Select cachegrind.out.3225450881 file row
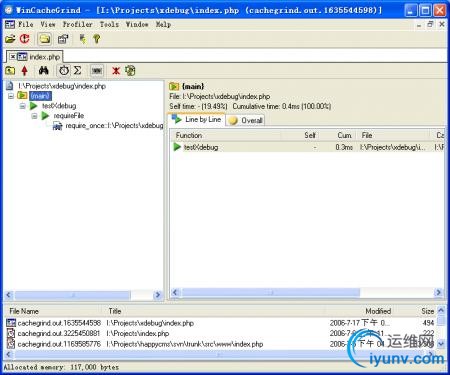Viewport: 450px width, 375px height. 220,333
